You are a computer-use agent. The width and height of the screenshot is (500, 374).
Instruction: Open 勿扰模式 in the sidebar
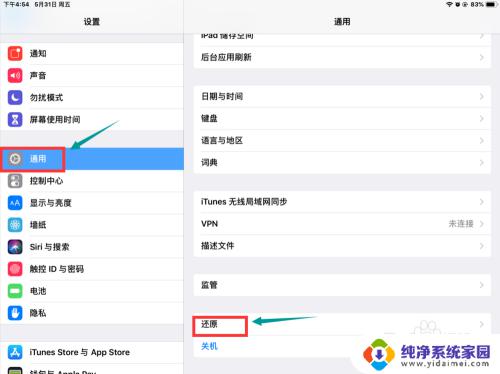pyautogui.click(x=92, y=97)
